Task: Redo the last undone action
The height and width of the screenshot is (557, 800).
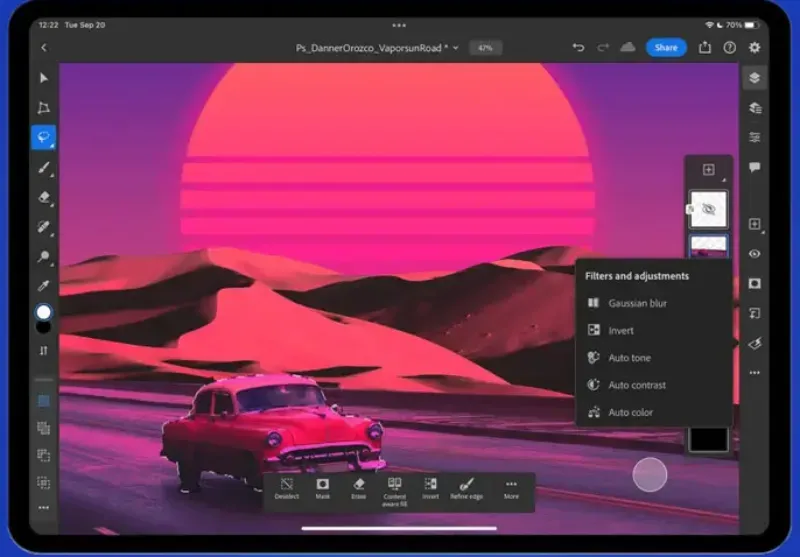Action: [603, 47]
